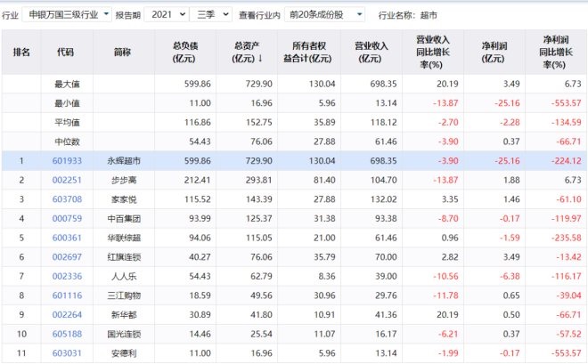The width and height of the screenshot is (588, 364).
Task: Sort by 净利润(亿元) column header
Action: coord(493,52)
